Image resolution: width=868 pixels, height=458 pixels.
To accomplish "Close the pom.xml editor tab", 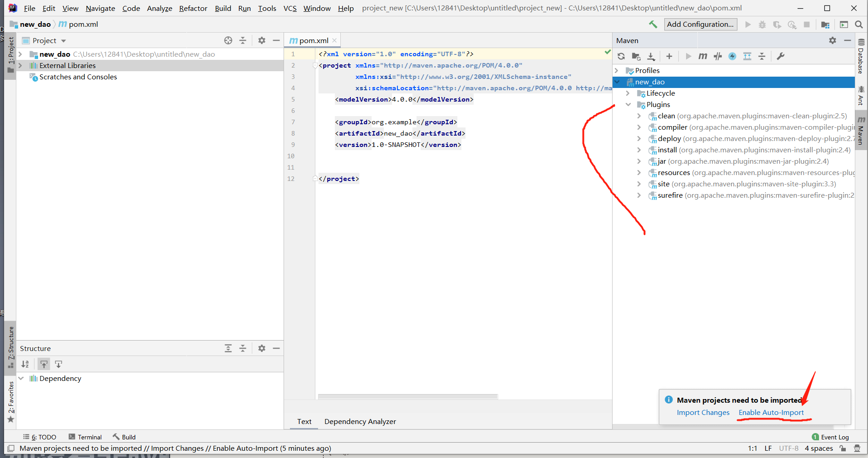I will [334, 40].
